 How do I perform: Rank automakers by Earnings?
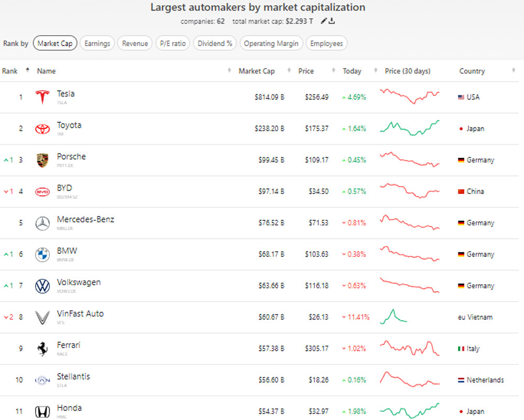pos(97,44)
